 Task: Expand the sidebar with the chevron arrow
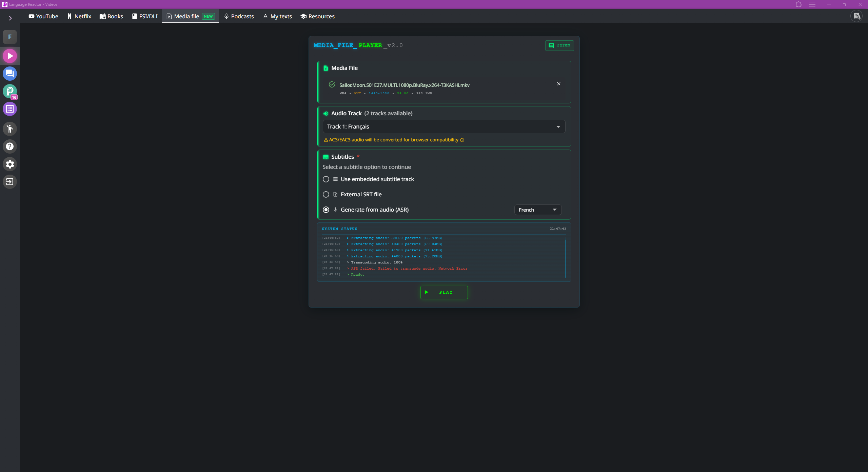[x=10, y=18]
